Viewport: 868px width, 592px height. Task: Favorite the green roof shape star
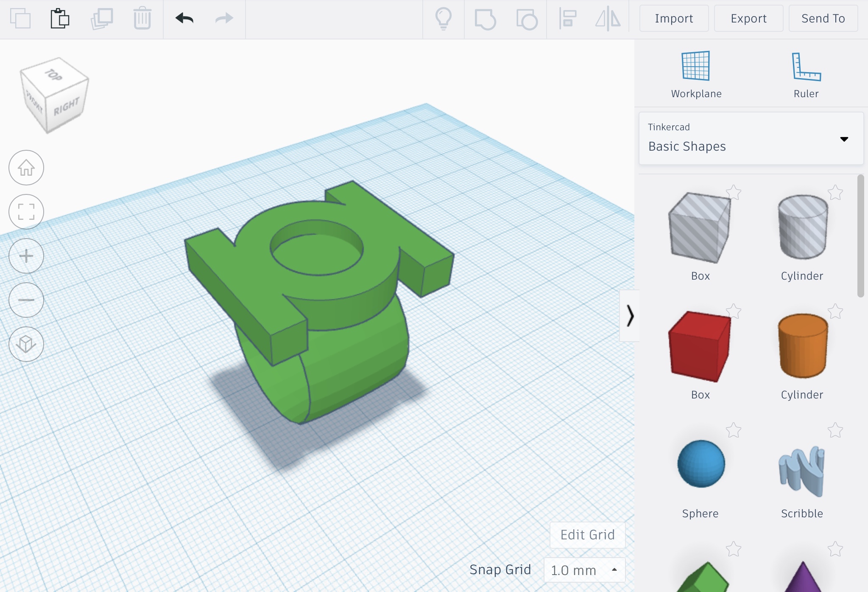733,549
